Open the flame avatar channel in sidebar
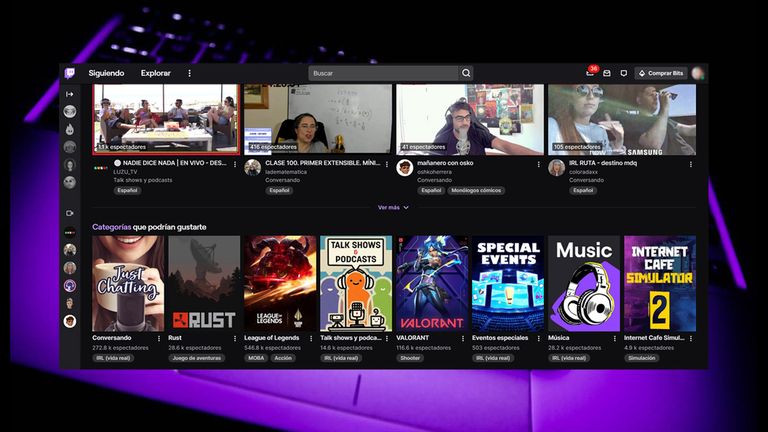The image size is (768, 432). click(70, 129)
